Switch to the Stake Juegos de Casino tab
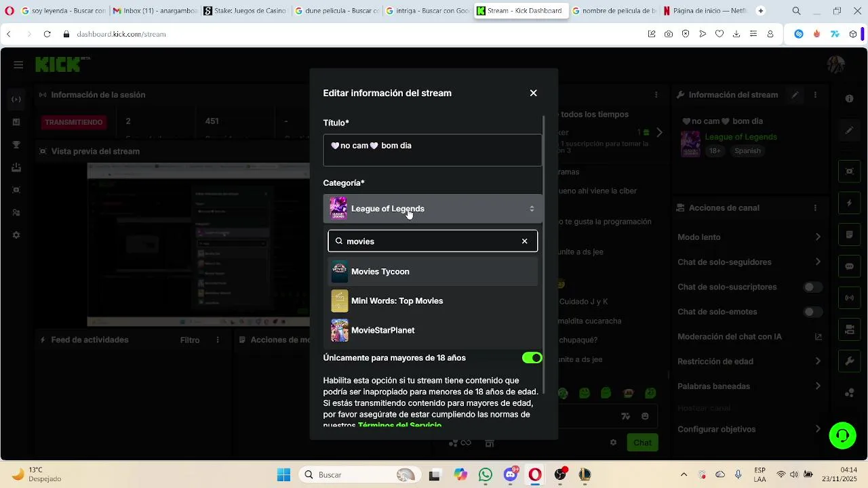This screenshot has width=868, height=488. point(245,11)
